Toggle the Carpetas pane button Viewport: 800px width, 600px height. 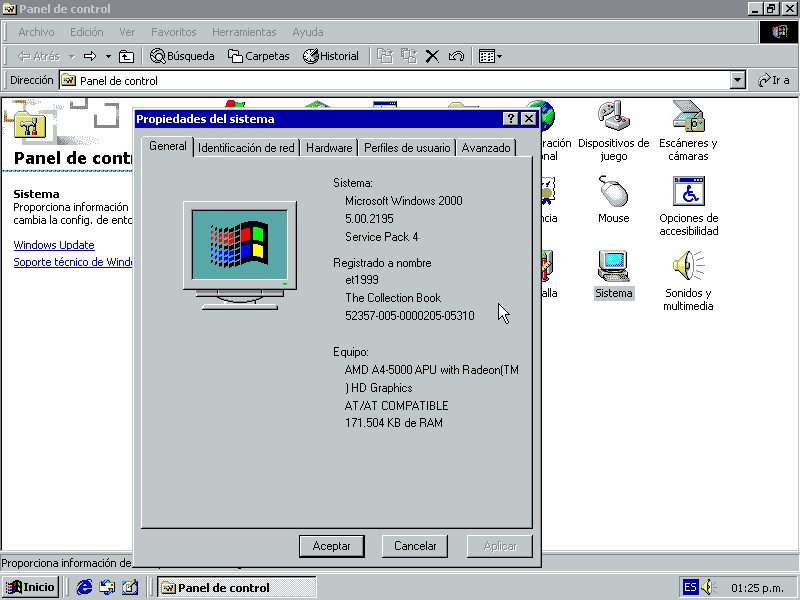point(259,56)
